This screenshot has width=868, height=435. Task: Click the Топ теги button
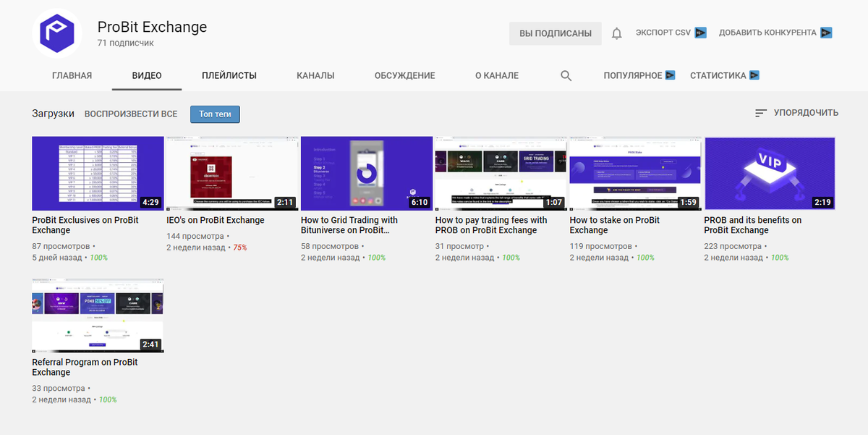(215, 114)
